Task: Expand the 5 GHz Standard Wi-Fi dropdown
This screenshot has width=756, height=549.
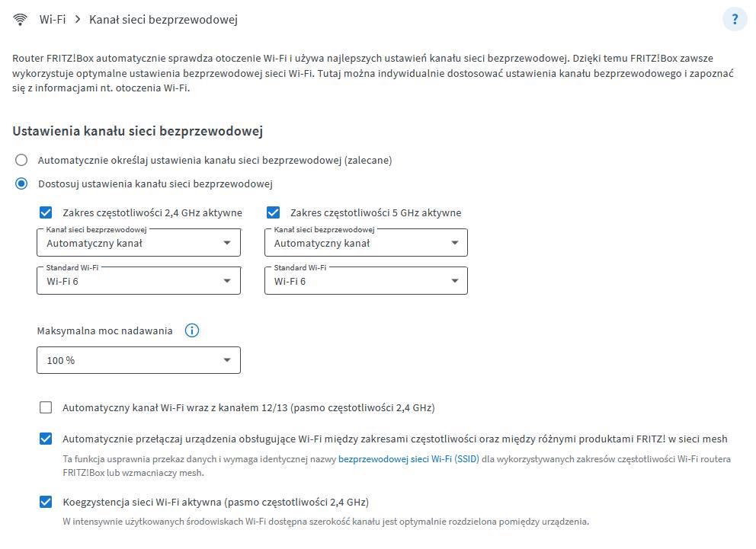Action: click(366, 281)
